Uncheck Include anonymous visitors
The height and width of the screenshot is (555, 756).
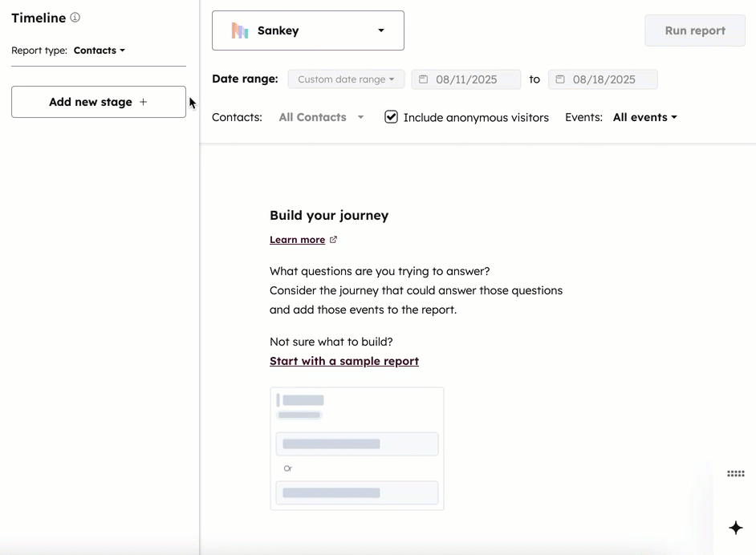point(391,116)
